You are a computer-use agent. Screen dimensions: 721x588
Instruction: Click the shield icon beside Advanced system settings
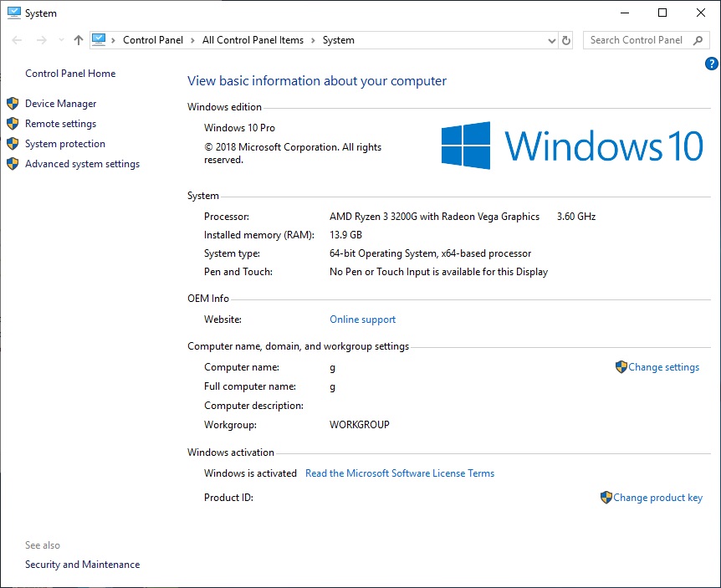click(x=13, y=164)
